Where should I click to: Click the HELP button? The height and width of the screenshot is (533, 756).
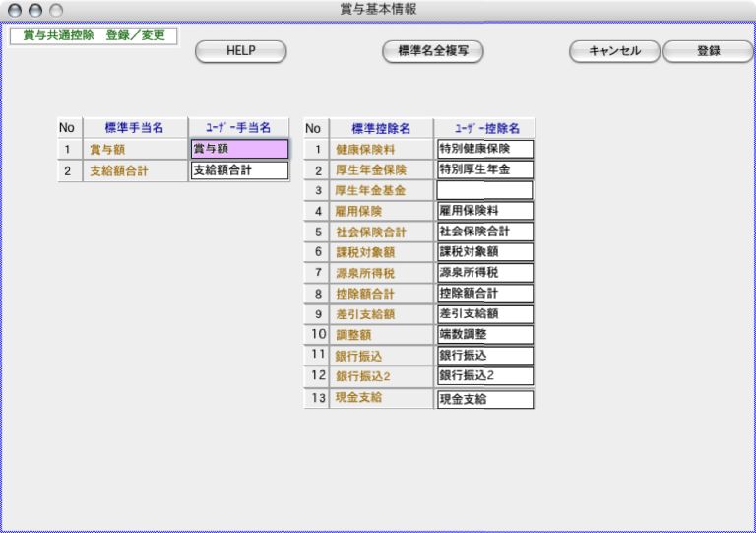pyautogui.click(x=240, y=51)
